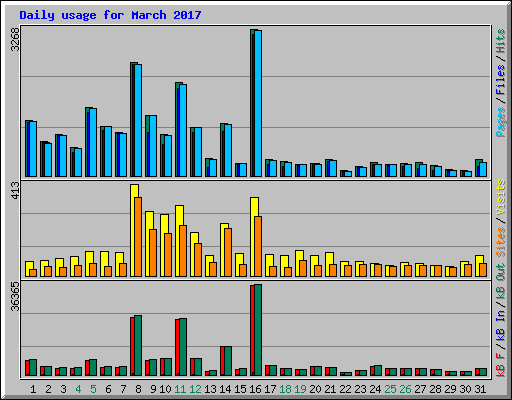The image size is (512, 400).
Task: Select day 10 on the x-axis
Action: [x=165, y=389]
